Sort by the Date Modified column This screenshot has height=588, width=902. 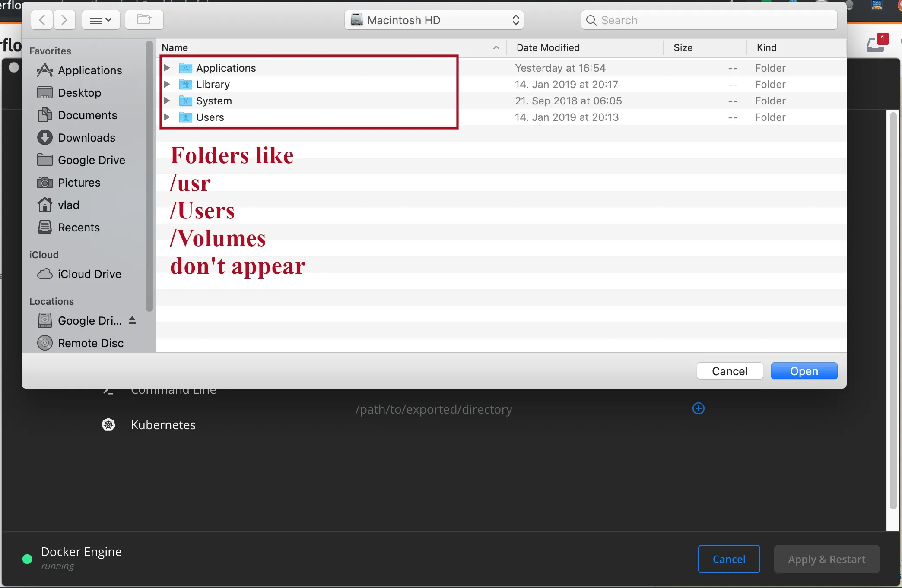pyautogui.click(x=548, y=47)
